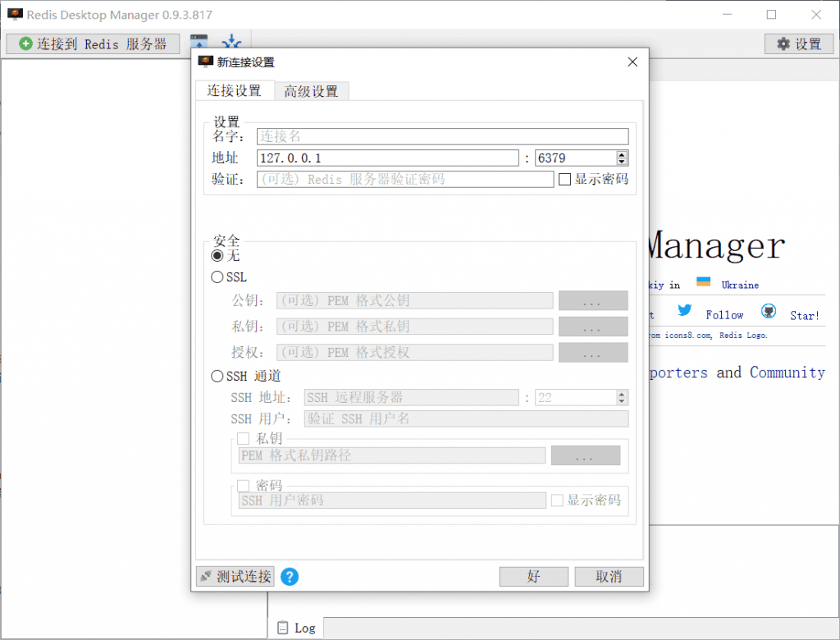Close the 新连接设置 dialog
This screenshot has height=640, width=840.
click(x=632, y=62)
